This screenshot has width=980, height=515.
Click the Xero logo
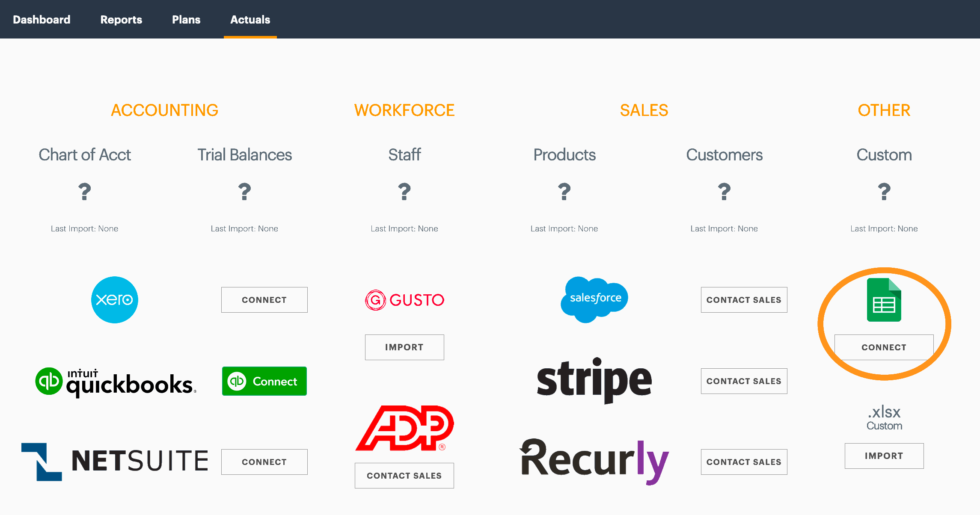(115, 300)
